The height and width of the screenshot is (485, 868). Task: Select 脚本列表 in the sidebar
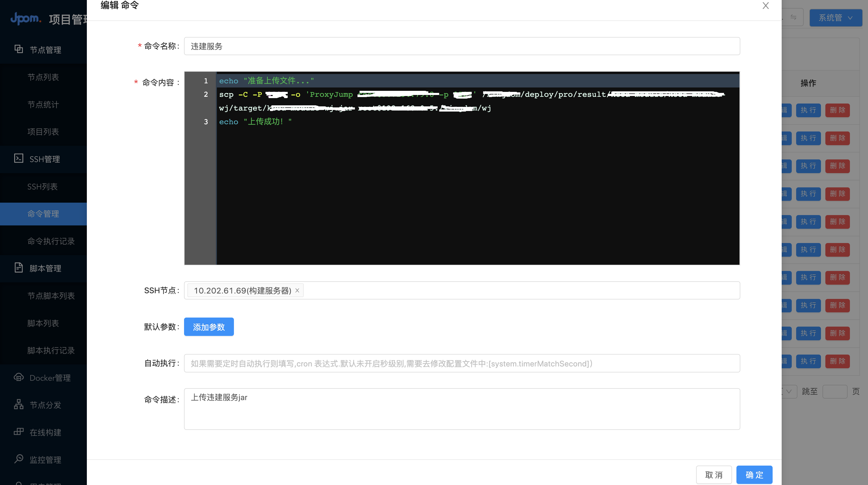[43, 323]
